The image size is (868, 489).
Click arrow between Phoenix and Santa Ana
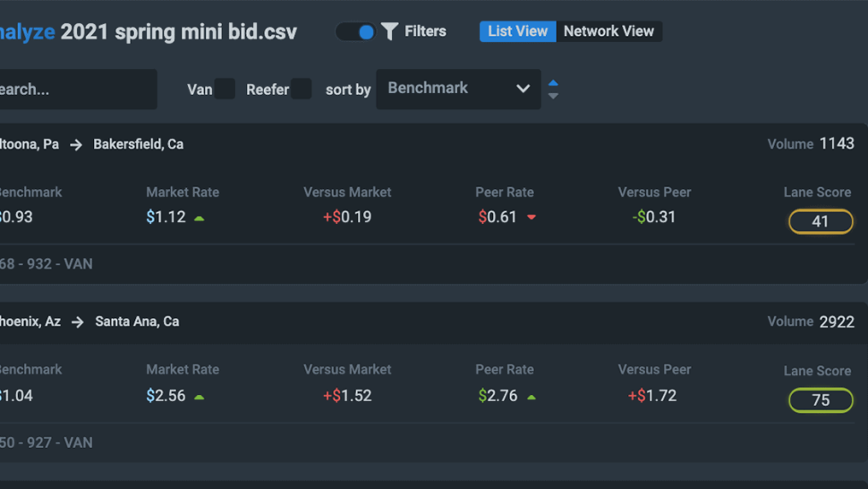(78, 322)
